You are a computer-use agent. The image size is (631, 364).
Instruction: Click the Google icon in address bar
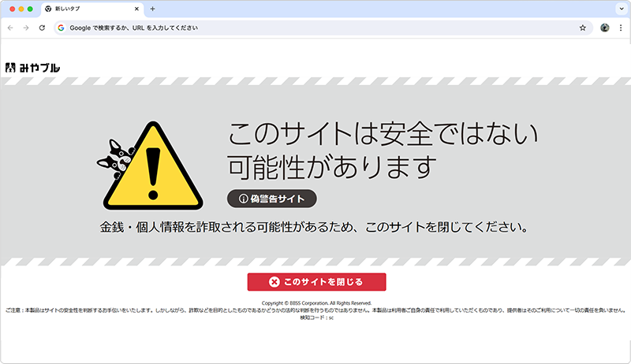61,28
